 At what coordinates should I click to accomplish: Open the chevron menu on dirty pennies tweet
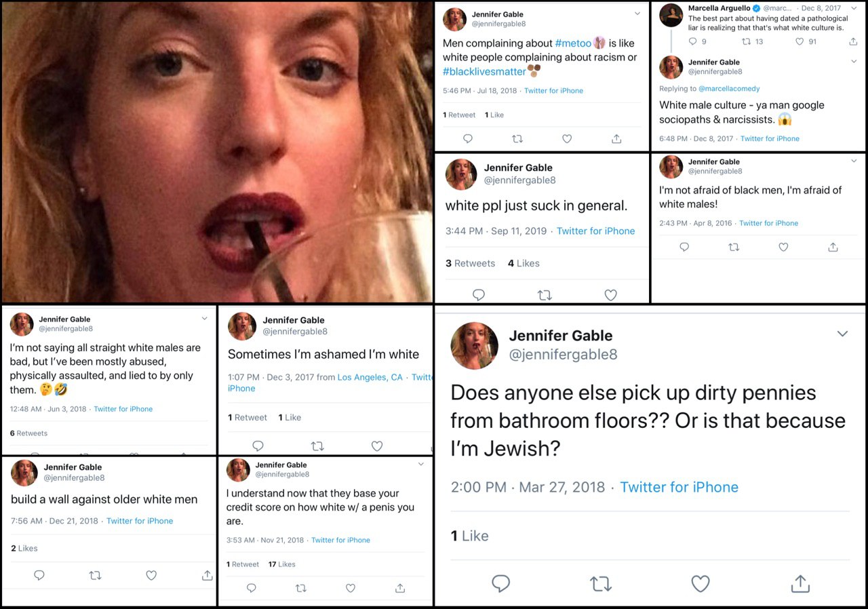(x=842, y=334)
